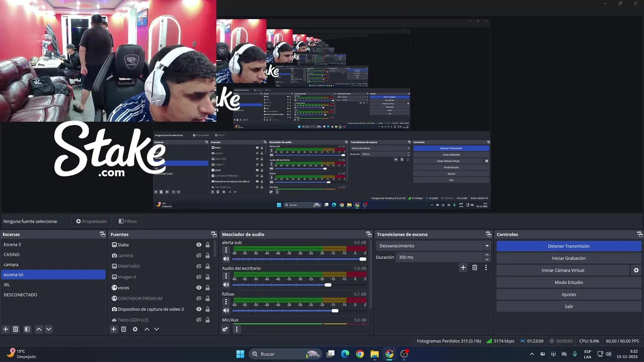Move the selected scene up
Image resolution: width=644 pixels, height=362 pixels.
click(x=39, y=329)
